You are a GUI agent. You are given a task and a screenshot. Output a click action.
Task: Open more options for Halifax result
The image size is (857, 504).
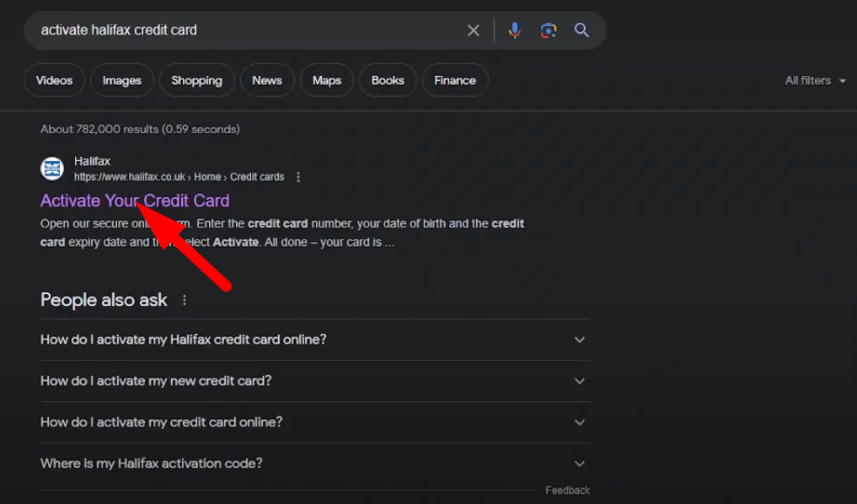tap(297, 177)
